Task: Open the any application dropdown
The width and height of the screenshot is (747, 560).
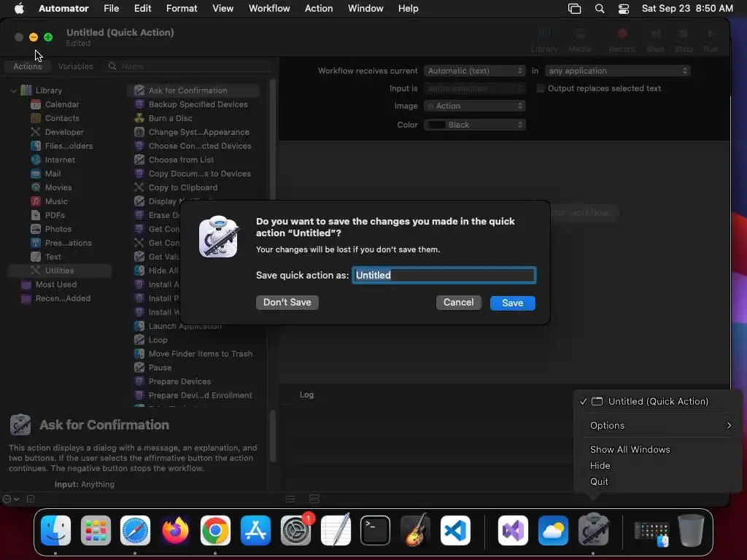Action: 617,71
